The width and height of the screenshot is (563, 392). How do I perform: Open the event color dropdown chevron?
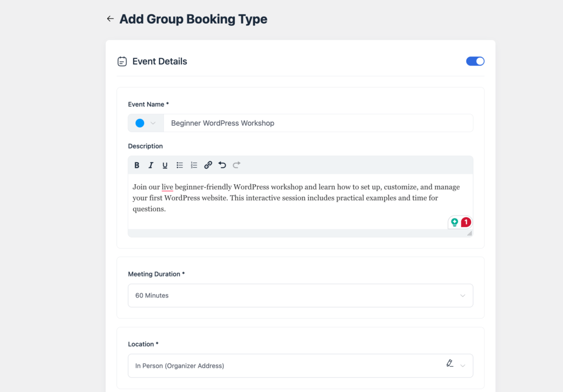pyautogui.click(x=153, y=123)
